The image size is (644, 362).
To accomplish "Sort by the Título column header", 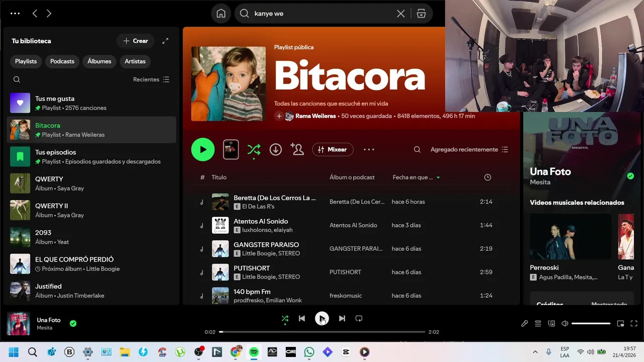I will [219, 177].
